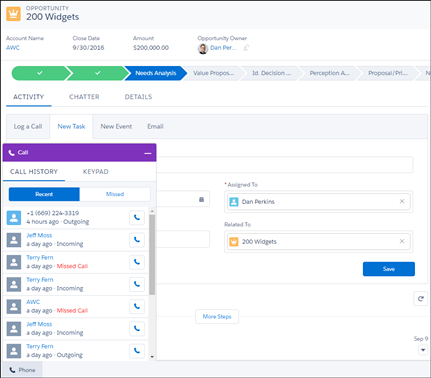
Task: Click the AWC row avatar icon
Action: tap(14, 306)
